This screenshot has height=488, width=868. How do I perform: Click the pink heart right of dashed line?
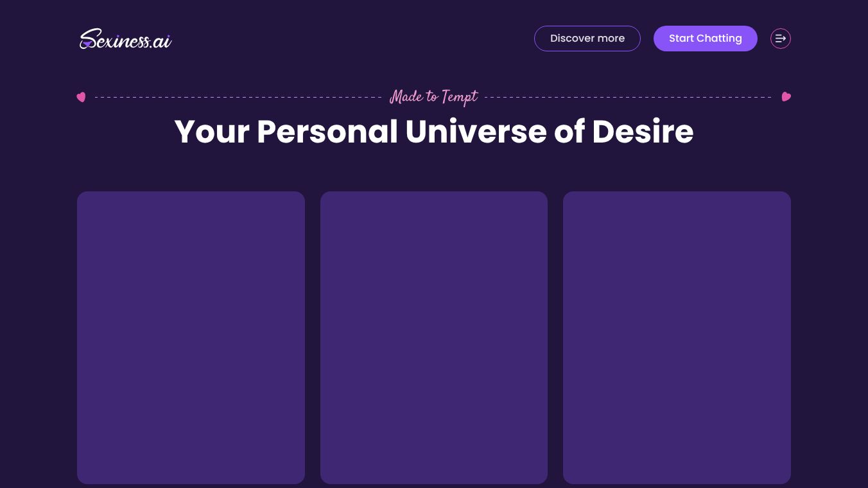pos(786,97)
